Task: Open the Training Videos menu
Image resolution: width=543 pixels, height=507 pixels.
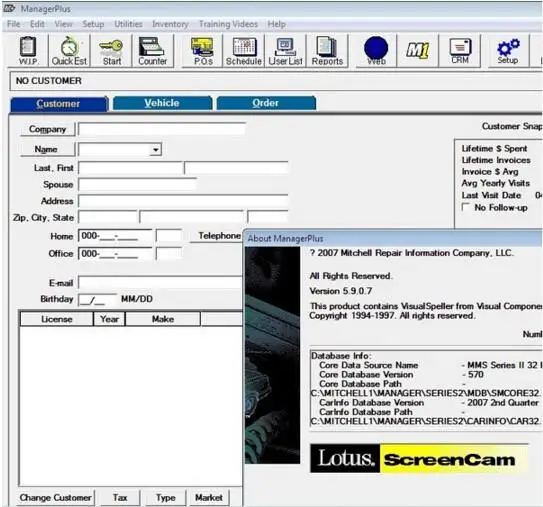Action: (x=228, y=24)
